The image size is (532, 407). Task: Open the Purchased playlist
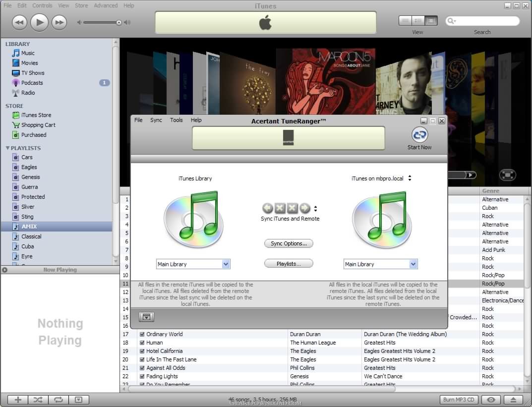point(34,135)
